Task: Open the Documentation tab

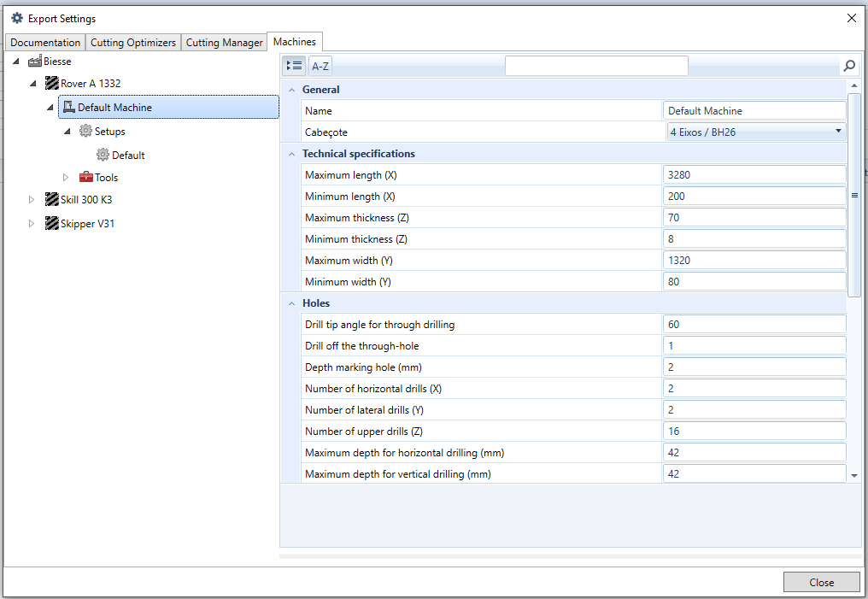Action: point(45,42)
